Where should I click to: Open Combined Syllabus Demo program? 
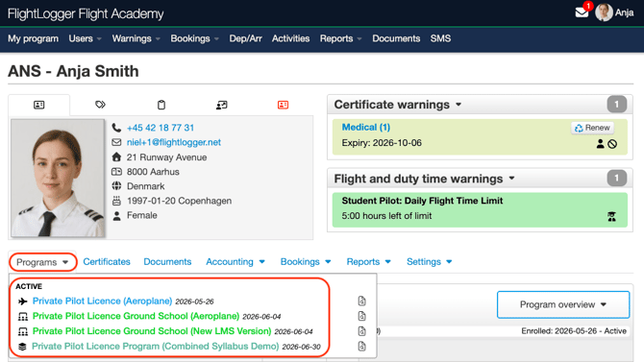click(x=156, y=347)
